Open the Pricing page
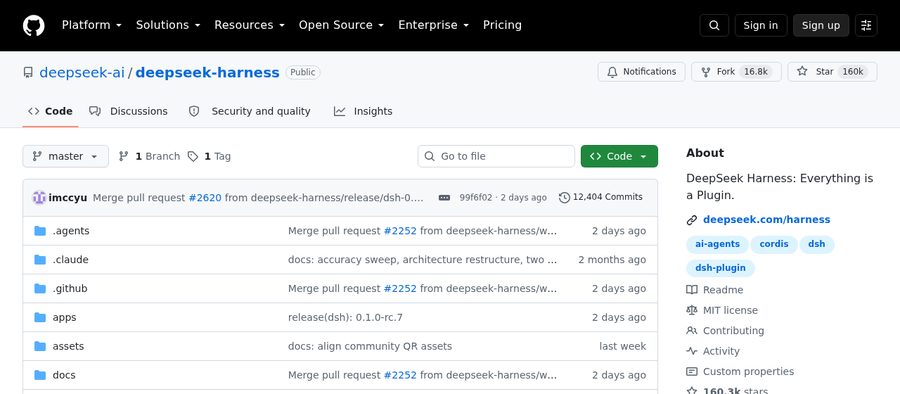Viewport: 900px width, 394px height. point(502,25)
